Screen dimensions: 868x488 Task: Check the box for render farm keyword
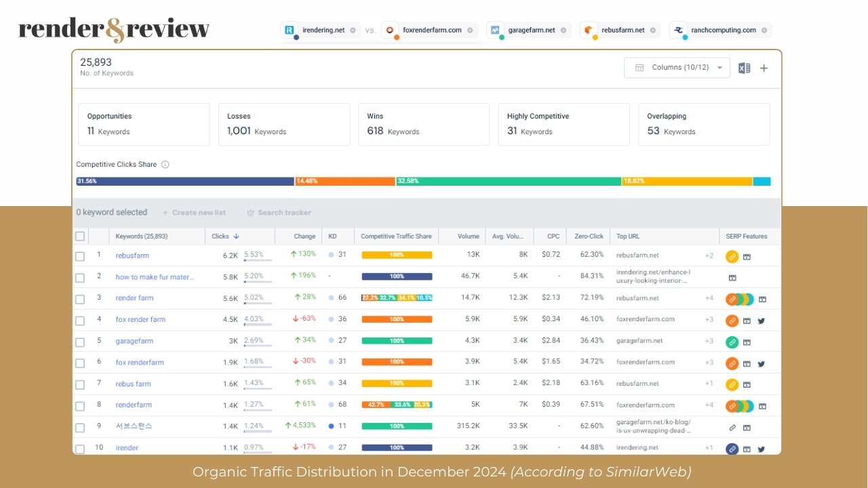(80, 299)
